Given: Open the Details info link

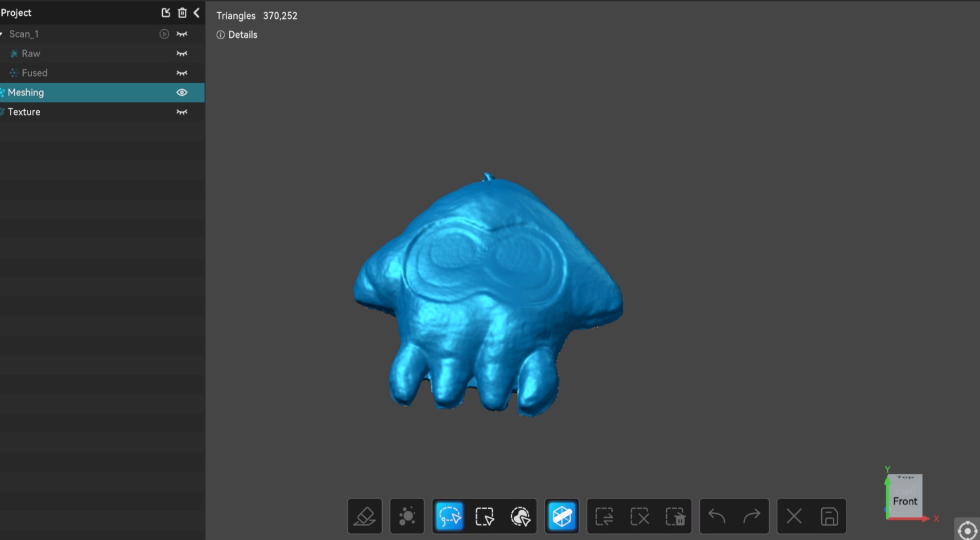Looking at the screenshot, I should coord(237,35).
